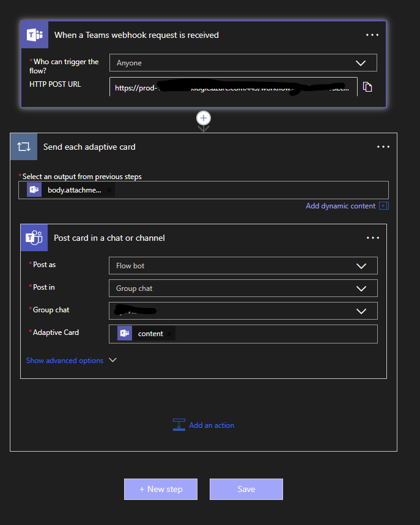
Task: Click the plus box icon beside Add dynamic content
Action: coord(384,205)
